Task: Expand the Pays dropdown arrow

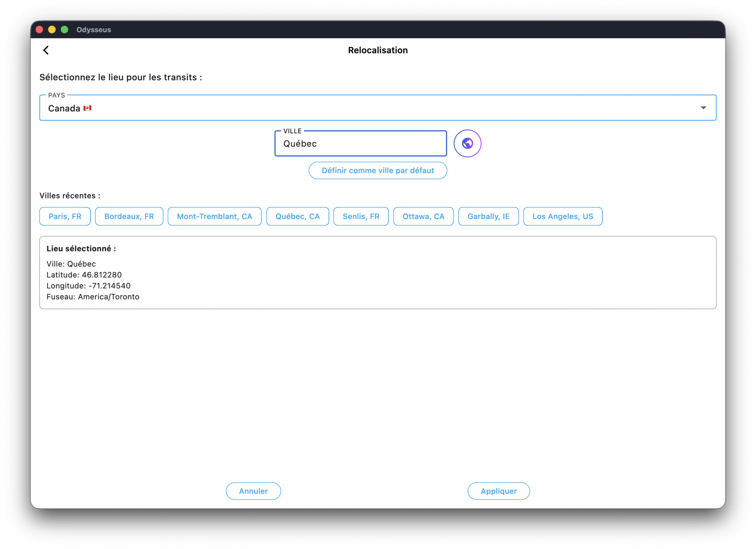Action: point(703,108)
